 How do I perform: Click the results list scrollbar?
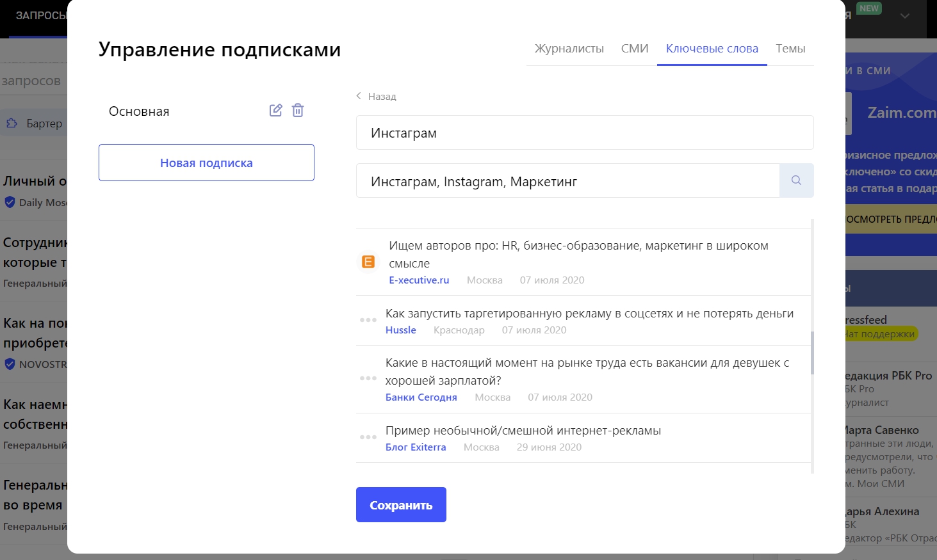tap(812, 352)
